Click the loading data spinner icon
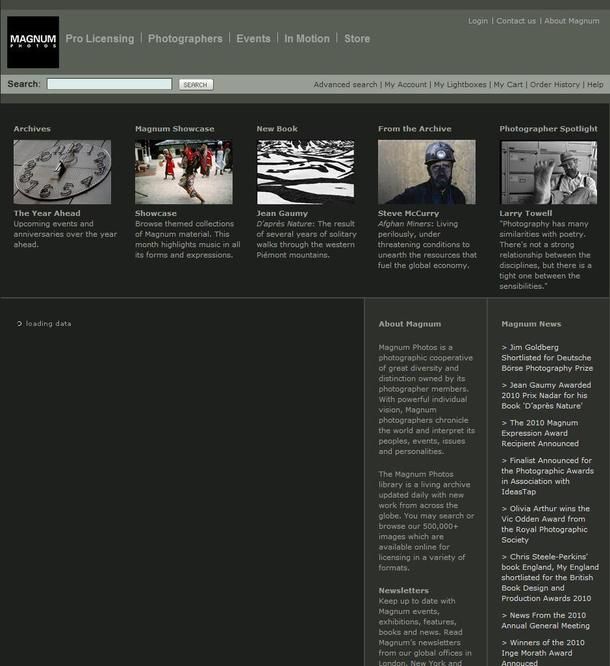Image resolution: width=610 pixels, height=666 pixels. 19,324
